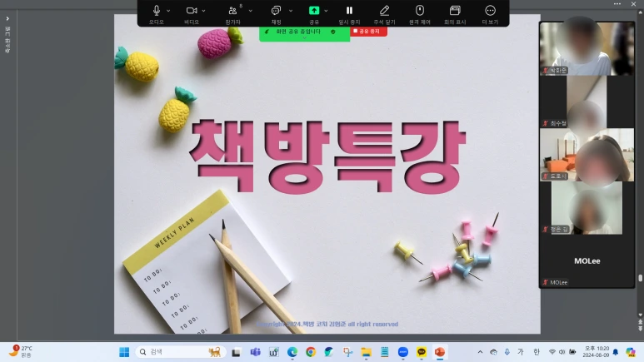The width and height of the screenshot is (644, 362).
Task: Select the fourth participant video thumbnail
Action: (587, 208)
